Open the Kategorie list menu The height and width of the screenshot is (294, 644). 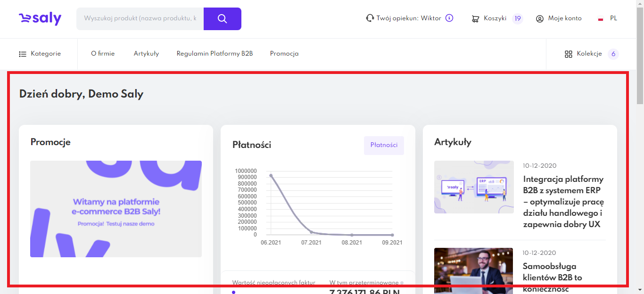click(40, 54)
